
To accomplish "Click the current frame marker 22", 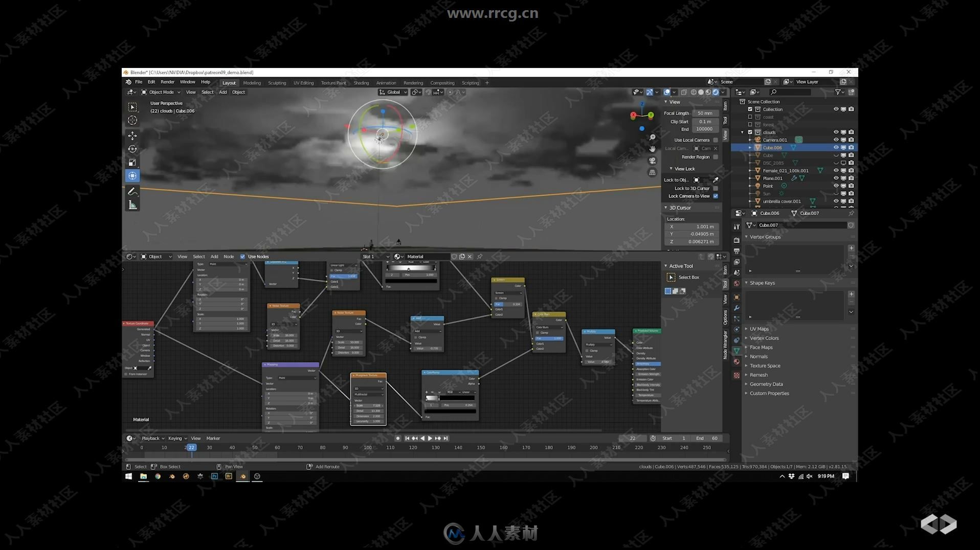I will (191, 447).
